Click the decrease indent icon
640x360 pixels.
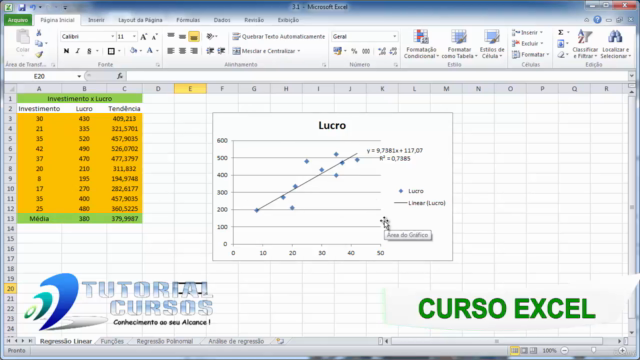click(210, 51)
